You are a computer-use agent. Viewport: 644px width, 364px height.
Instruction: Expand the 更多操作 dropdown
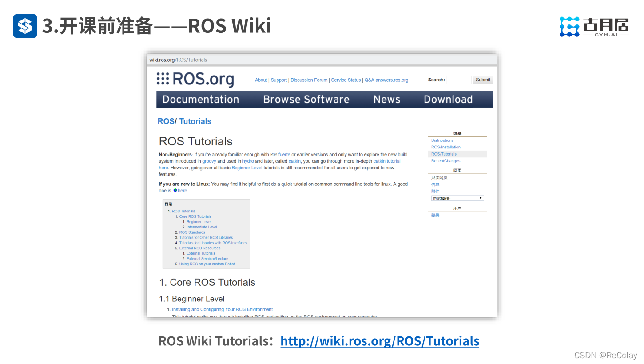tap(457, 198)
